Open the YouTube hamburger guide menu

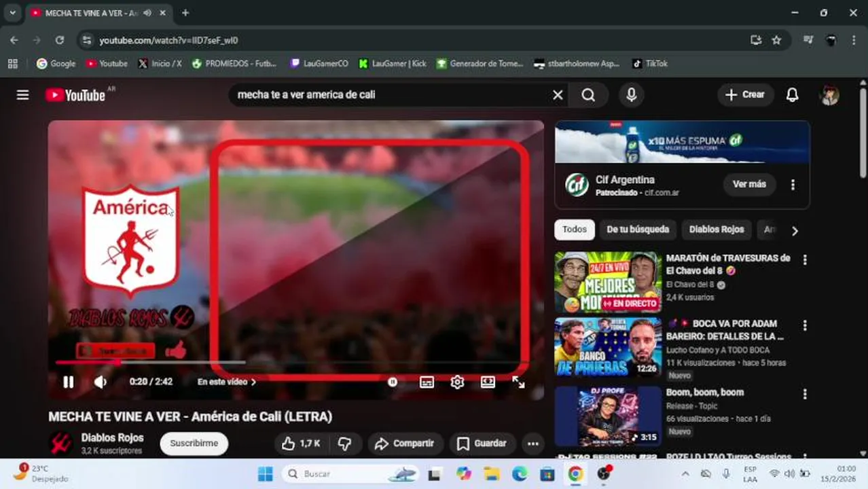point(22,95)
